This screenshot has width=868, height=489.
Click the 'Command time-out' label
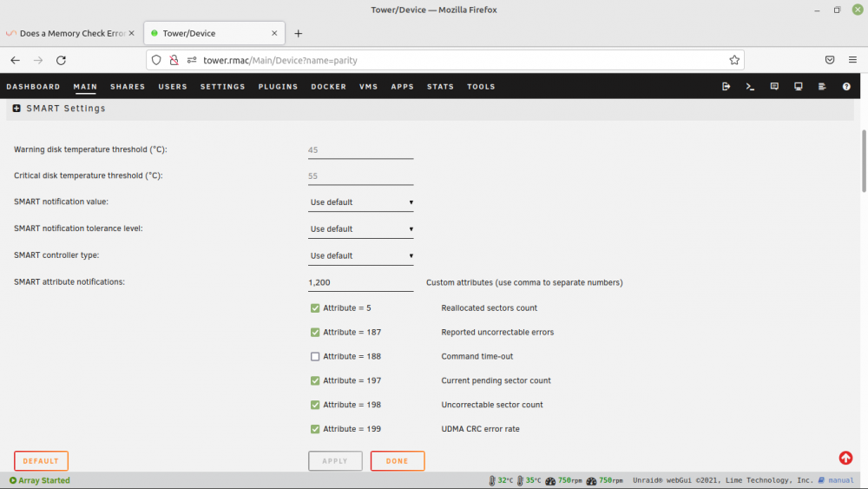tap(477, 357)
